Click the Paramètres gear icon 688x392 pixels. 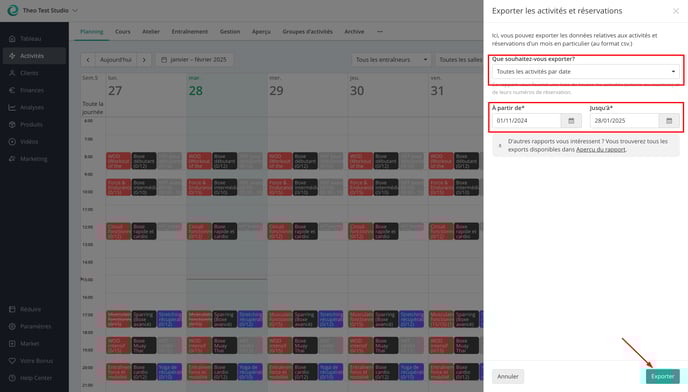tap(12, 326)
